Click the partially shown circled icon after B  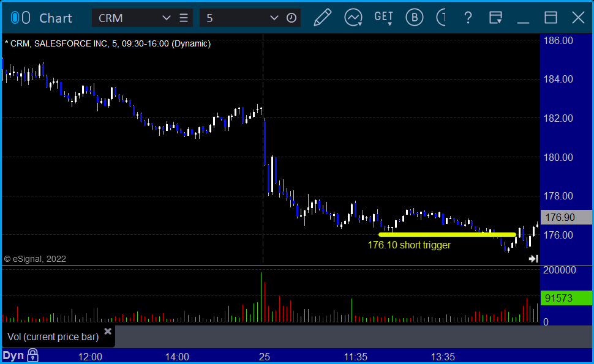pos(442,18)
